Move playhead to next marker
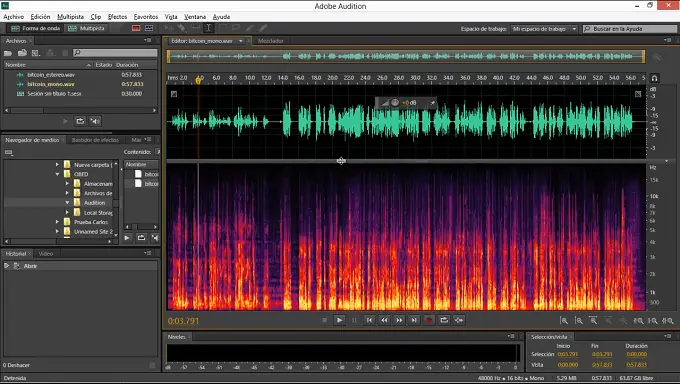 click(414, 320)
